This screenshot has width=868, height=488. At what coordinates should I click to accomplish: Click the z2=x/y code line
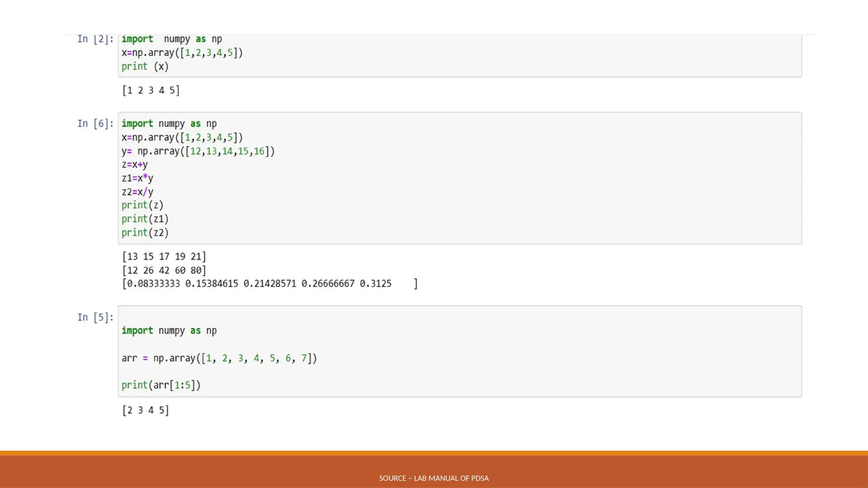point(137,192)
